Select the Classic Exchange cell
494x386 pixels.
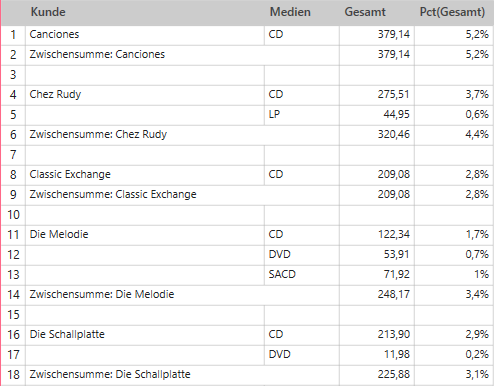point(145,175)
